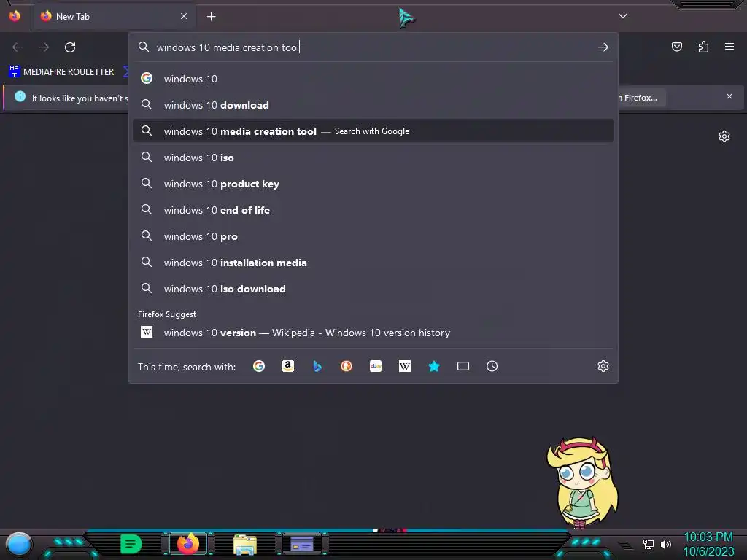Open MEDIAFIRE ROULETTER bookmark
Viewport: 747px width, 560px height.
[62, 72]
